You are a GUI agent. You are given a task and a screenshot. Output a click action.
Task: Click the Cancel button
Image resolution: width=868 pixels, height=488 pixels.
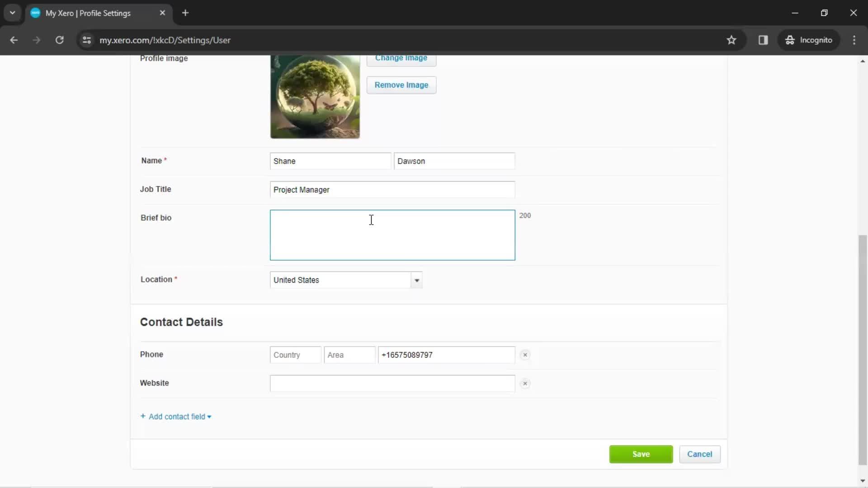pyautogui.click(x=699, y=454)
